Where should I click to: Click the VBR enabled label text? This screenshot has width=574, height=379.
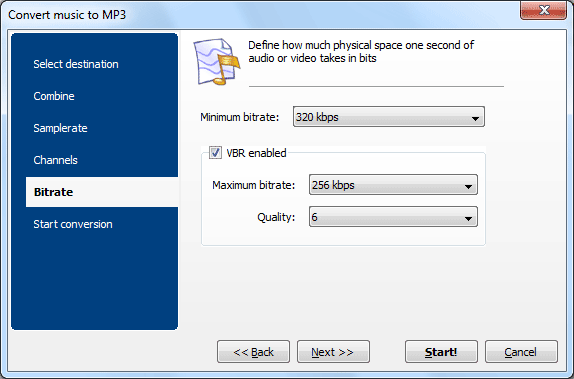coord(256,153)
